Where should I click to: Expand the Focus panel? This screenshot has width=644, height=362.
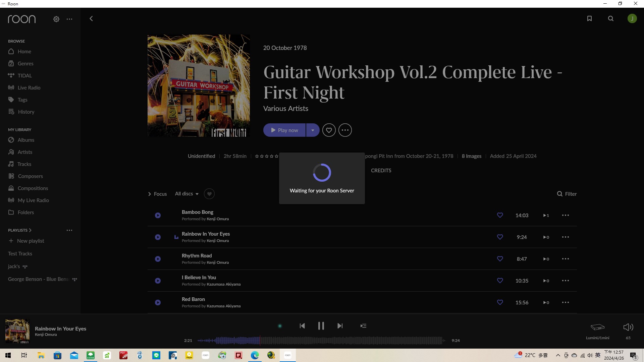157,194
